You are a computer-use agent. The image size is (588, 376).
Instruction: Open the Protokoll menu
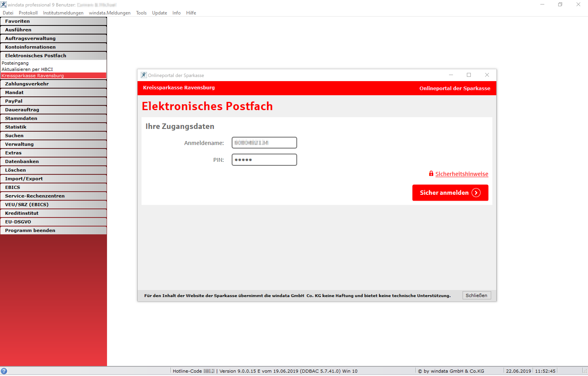pos(28,13)
